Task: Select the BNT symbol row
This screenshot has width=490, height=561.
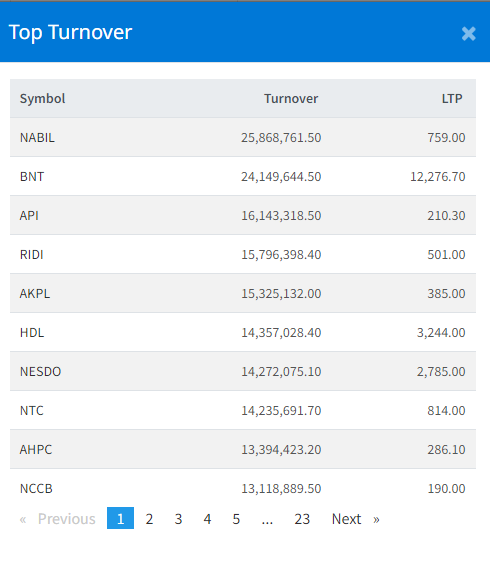Action: tap(243, 176)
